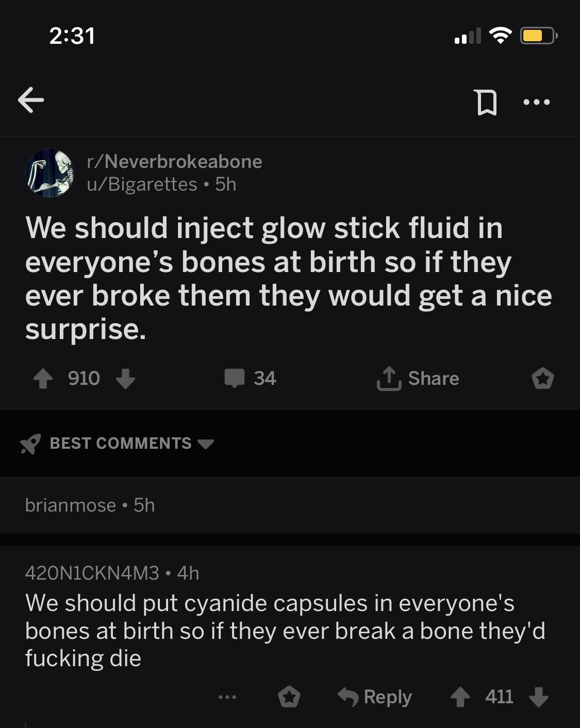Tap the subreddit skeleton avatar
This screenshot has width=580, height=728.
coord(49,173)
